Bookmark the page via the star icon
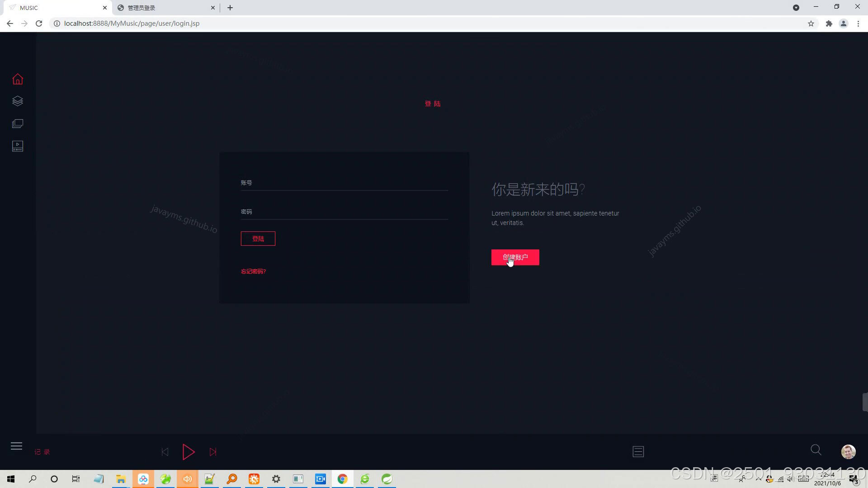Image resolution: width=868 pixels, height=488 pixels. tap(811, 23)
